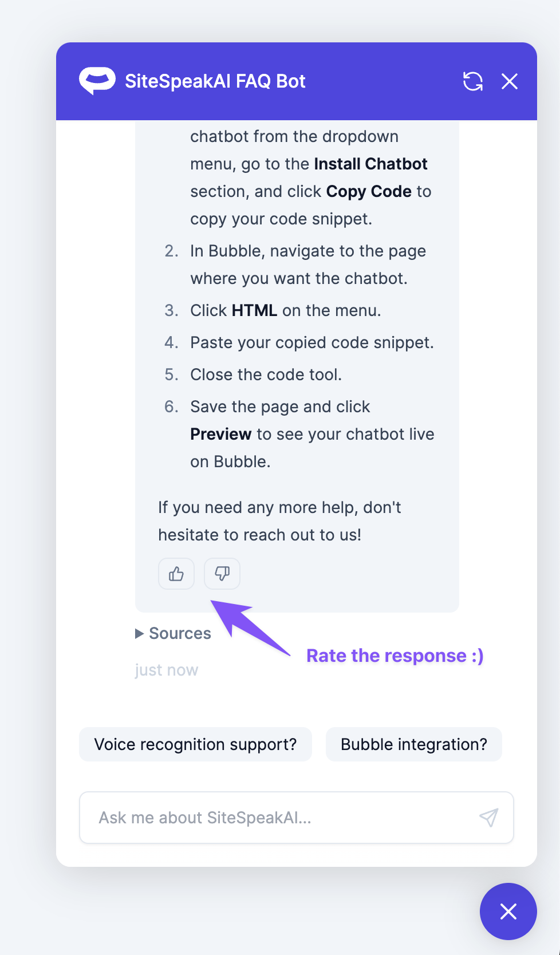Send the message with paper plane icon
Image resolution: width=560 pixels, height=955 pixels.
[488, 818]
